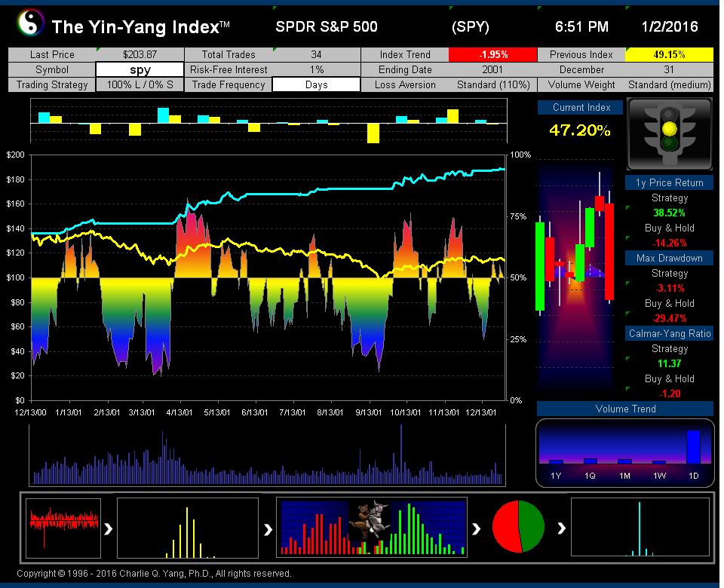The height and width of the screenshot is (588, 724).
Task: Click the 9/13/01 date on the chart axis
Action: pos(368,412)
